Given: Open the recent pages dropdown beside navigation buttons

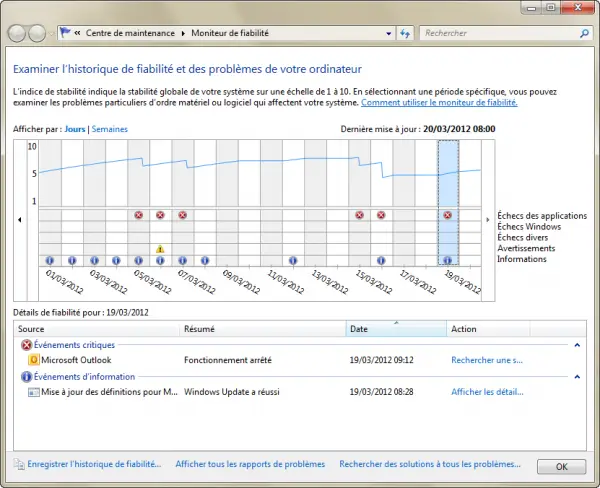Looking at the screenshot, I should pyautogui.click(x=51, y=34).
